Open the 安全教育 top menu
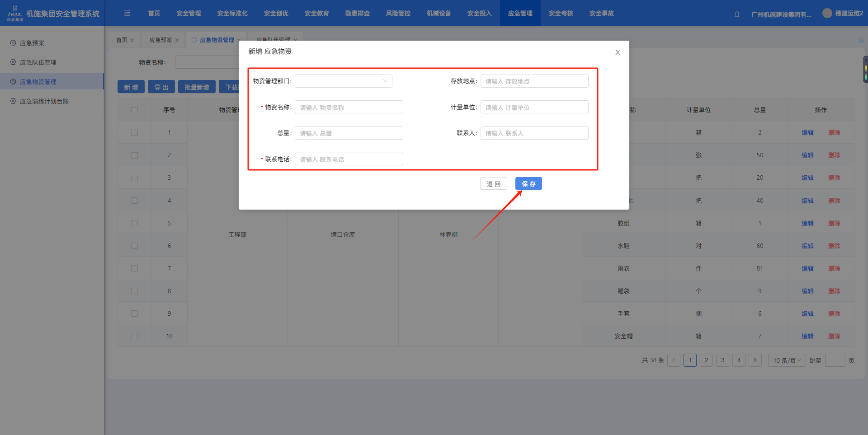 click(316, 14)
